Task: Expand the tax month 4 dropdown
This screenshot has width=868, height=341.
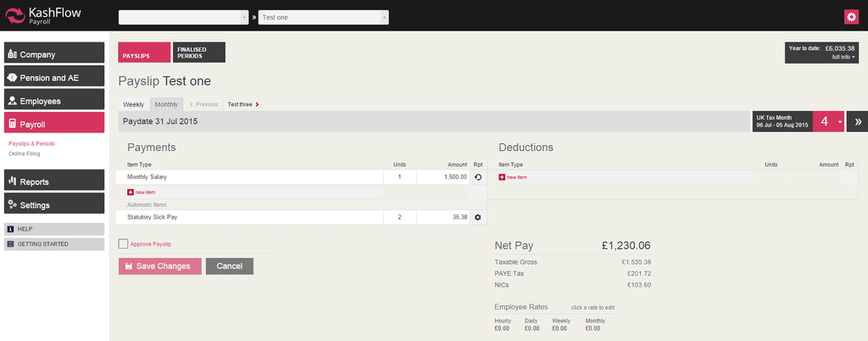Action: pyautogui.click(x=839, y=121)
